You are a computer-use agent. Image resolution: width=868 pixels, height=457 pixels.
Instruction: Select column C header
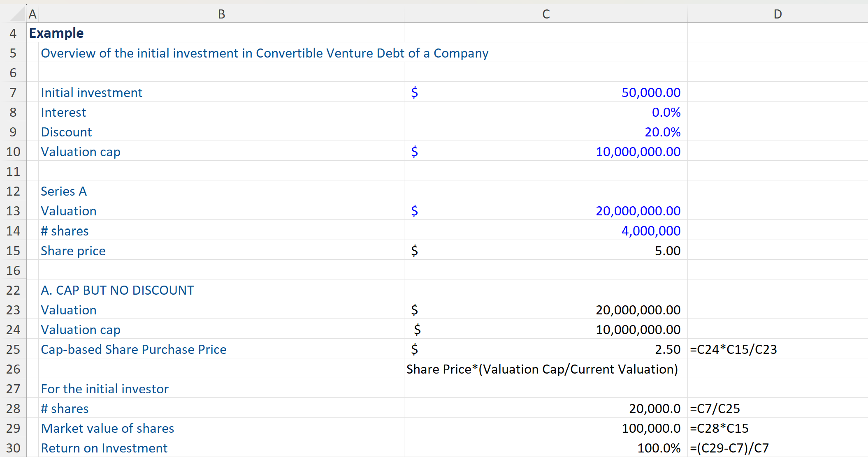(545, 14)
